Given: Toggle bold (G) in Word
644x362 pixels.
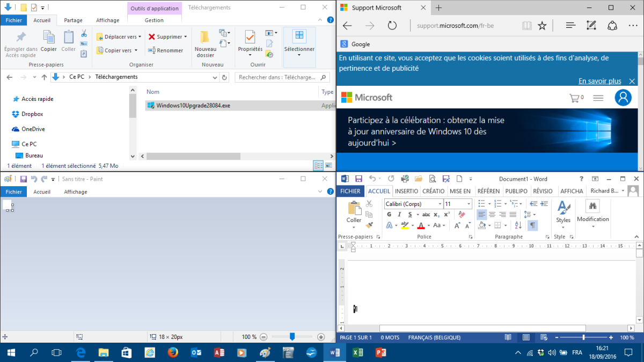Looking at the screenshot, I should [389, 215].
